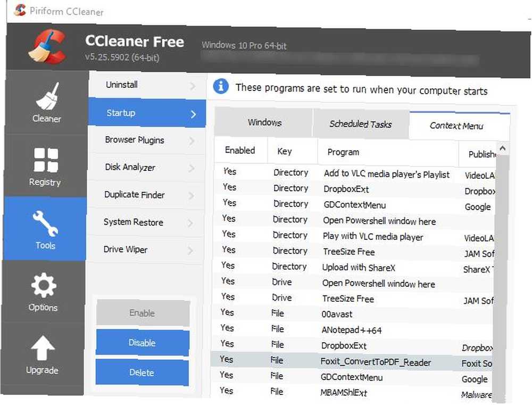Open Drive Wiper tool
Viewport: 532px width, 405px height.
pyautogui.click(x=146, y=250)
